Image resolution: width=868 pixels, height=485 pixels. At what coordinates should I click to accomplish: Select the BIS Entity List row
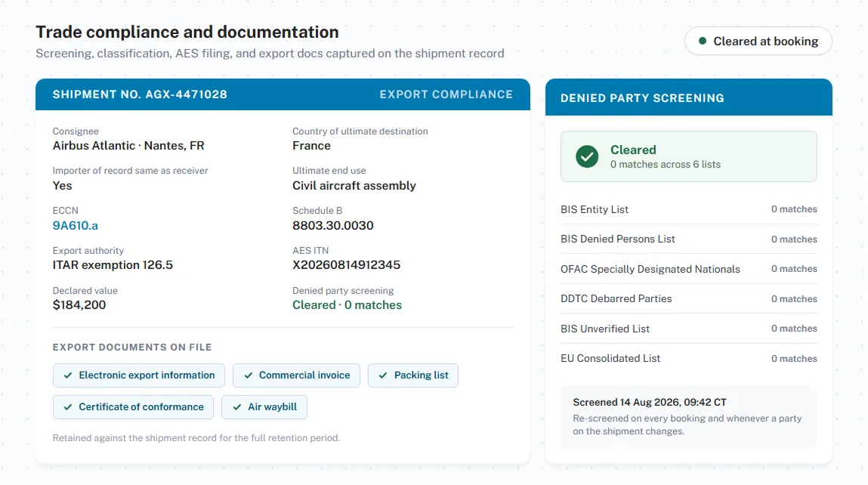(x=689, y=209)
